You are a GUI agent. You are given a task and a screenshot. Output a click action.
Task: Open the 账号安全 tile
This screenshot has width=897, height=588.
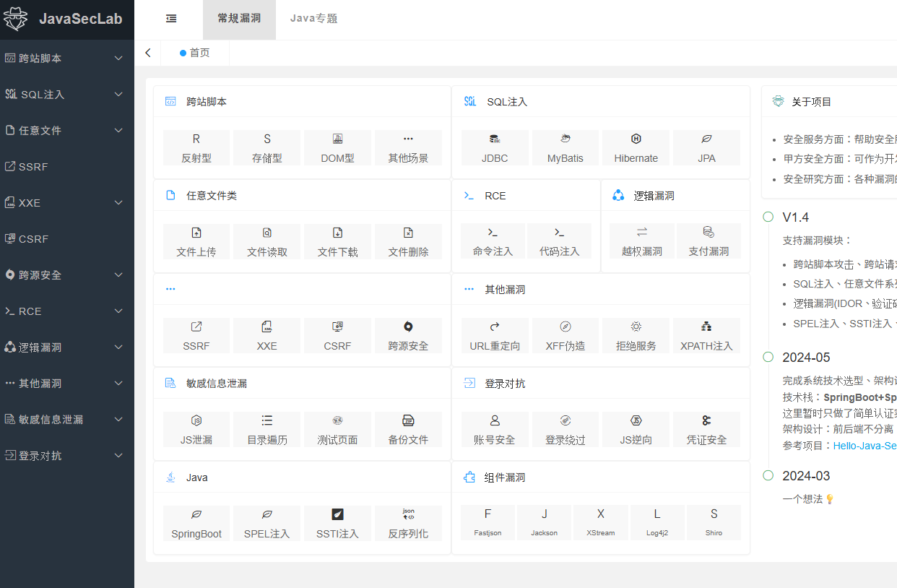point(495,430)
